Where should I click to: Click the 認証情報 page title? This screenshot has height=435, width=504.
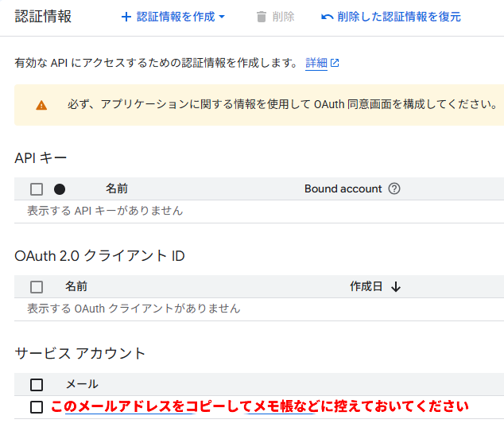click(43, 17)
